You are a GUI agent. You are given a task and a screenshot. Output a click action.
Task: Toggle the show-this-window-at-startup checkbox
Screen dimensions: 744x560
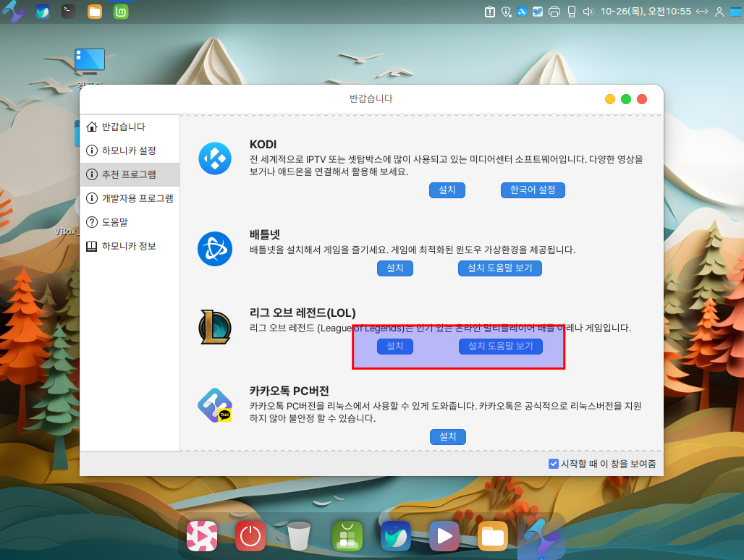[x=554, y=464]
